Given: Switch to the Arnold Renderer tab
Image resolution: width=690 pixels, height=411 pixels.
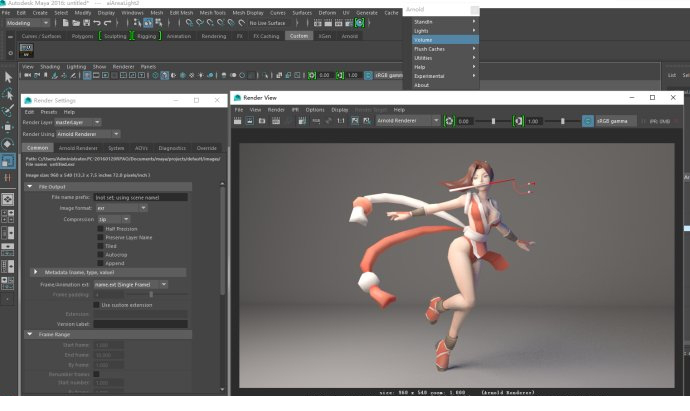Looking at the screenshot, I should [78, 148].
